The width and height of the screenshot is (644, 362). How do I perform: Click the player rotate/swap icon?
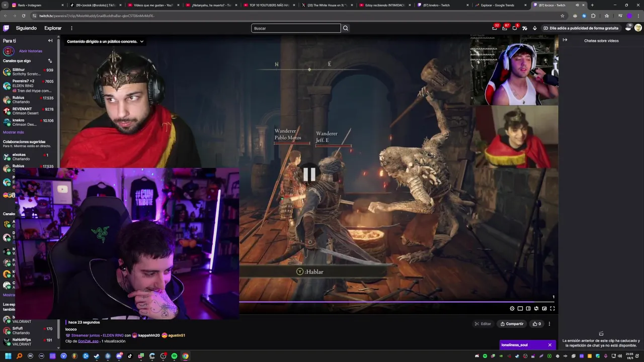[536, 309]
